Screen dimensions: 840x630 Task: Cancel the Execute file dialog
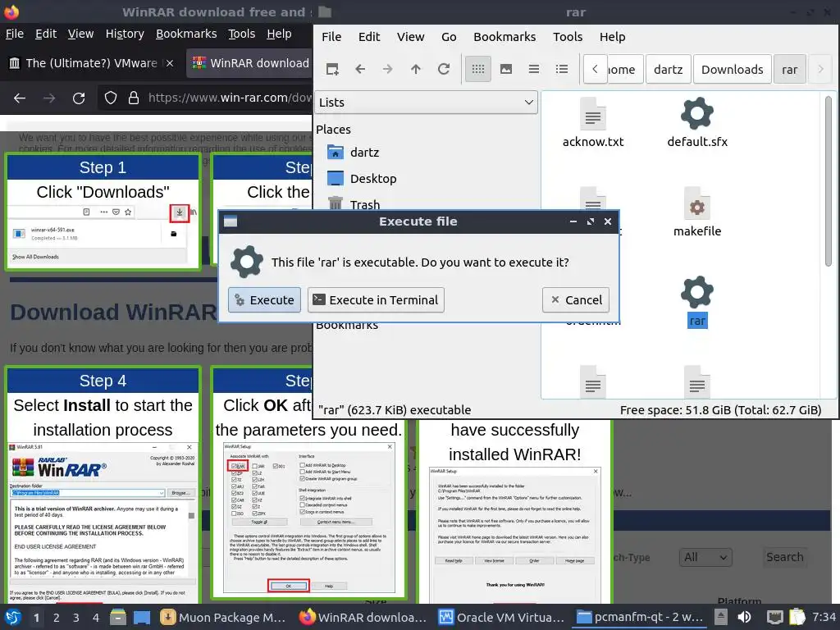click(x=576, y=300)
